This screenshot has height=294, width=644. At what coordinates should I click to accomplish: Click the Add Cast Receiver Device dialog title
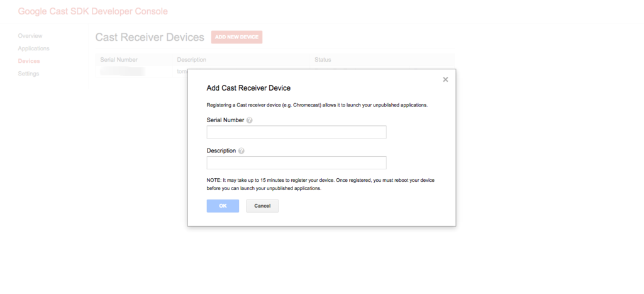click(248, 88)
